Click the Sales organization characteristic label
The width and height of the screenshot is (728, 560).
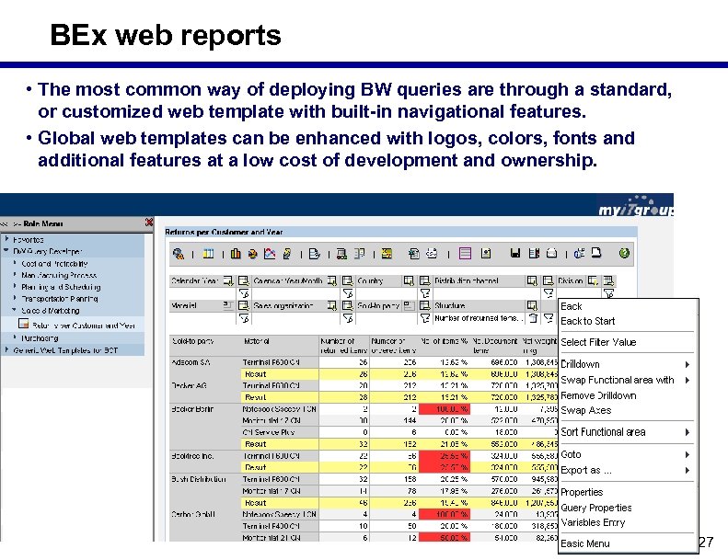tap(283, 306)
